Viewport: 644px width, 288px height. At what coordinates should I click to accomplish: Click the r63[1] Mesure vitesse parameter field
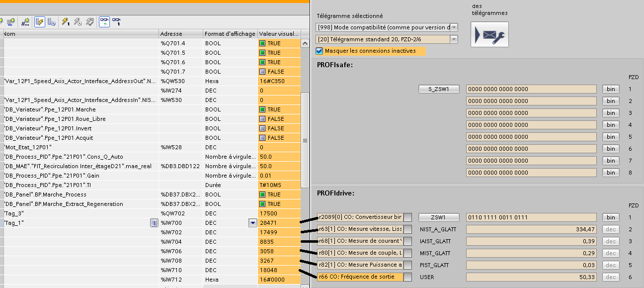click(x=360, y=229)
